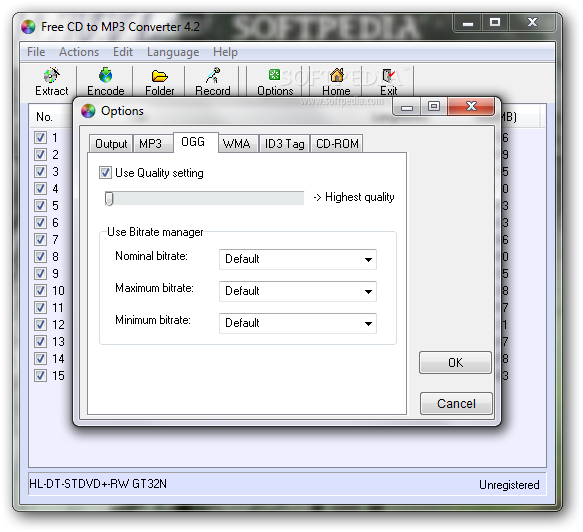Viewport: 583px width, 532px height.
Task: Uncheck track 1 checkbox
Action: (x=40, y=138)
